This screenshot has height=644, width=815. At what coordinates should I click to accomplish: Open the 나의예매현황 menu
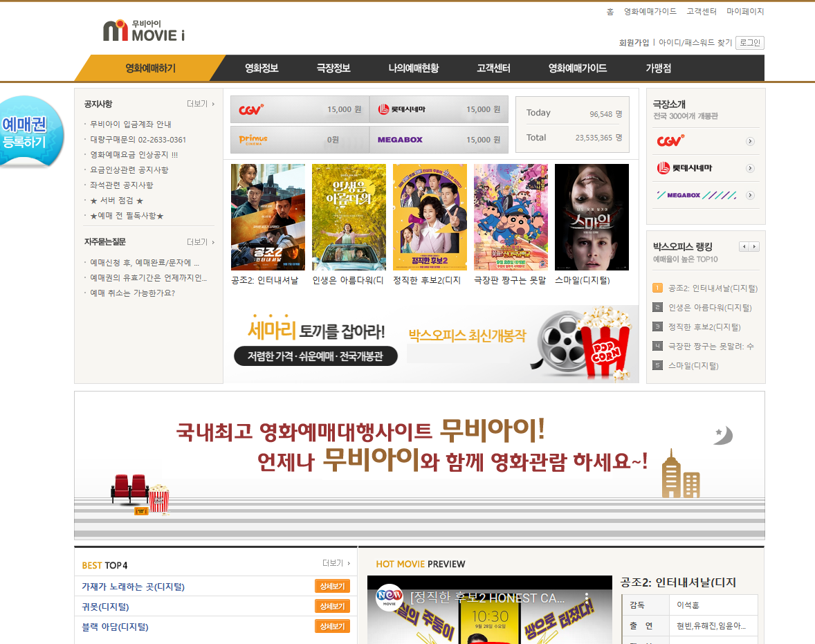click(414, 68)
